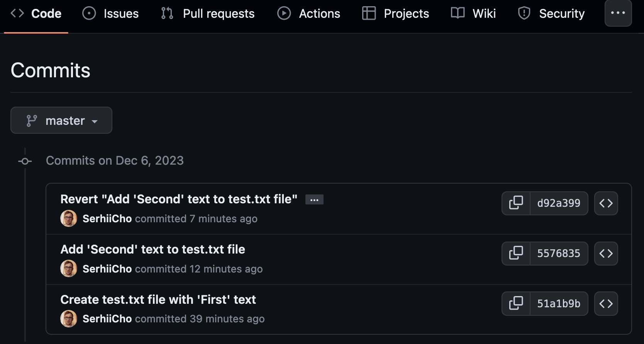This screenshot has width=644, height=344.
Task: Browse repository at commit d92a399
Action: (x=606, y=203)
